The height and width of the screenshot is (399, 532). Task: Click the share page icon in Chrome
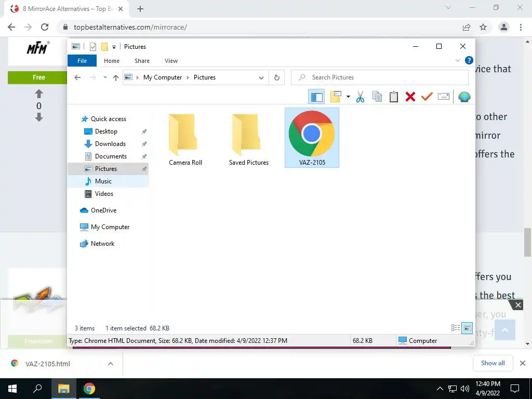[x=467, y=27]
